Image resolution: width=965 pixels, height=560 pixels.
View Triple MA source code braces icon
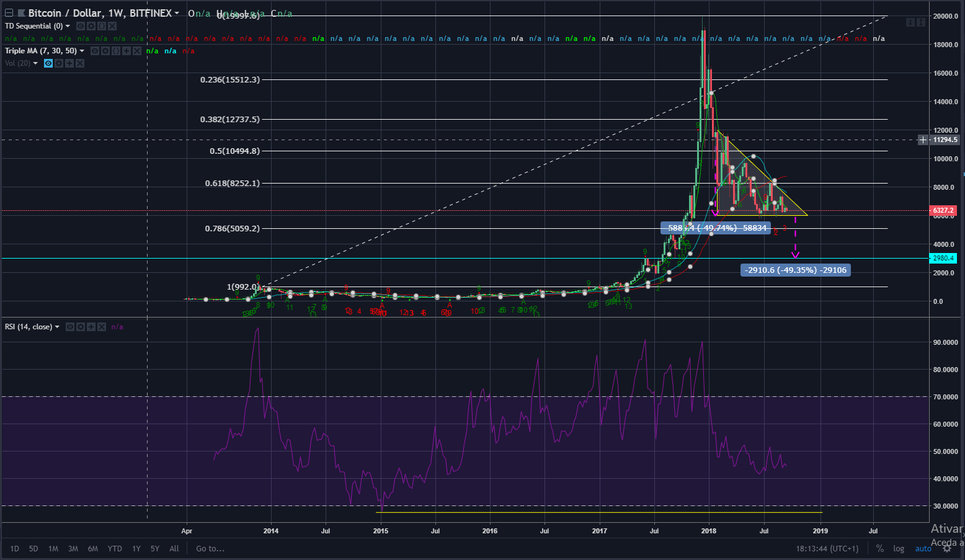[116, 51]
